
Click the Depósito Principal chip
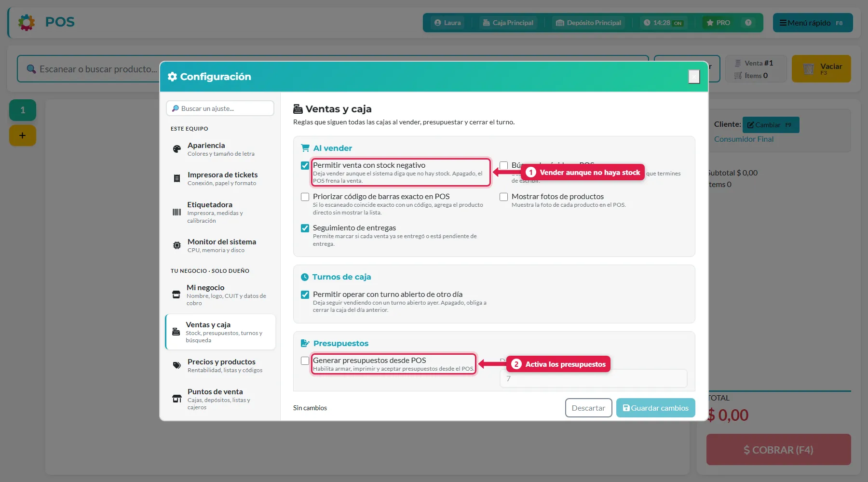click(x=588, y=23)
